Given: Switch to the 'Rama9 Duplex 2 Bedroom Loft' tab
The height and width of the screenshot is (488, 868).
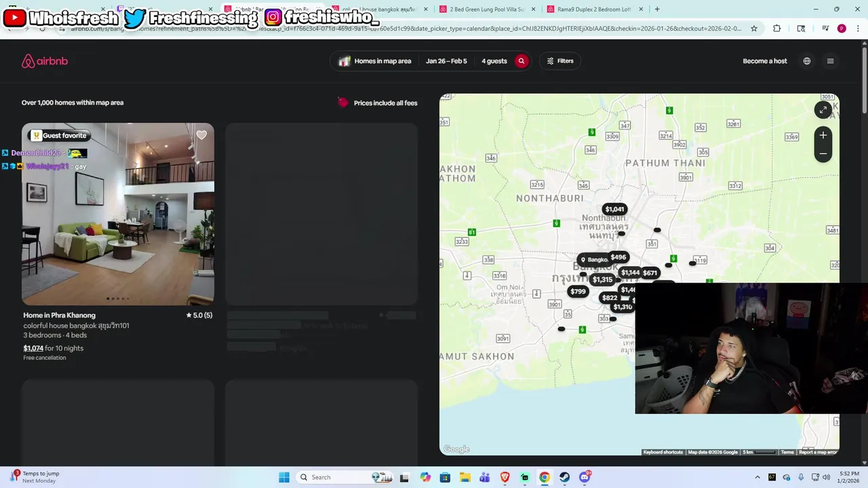Looking at the screenshot, I should pos(593,9).
